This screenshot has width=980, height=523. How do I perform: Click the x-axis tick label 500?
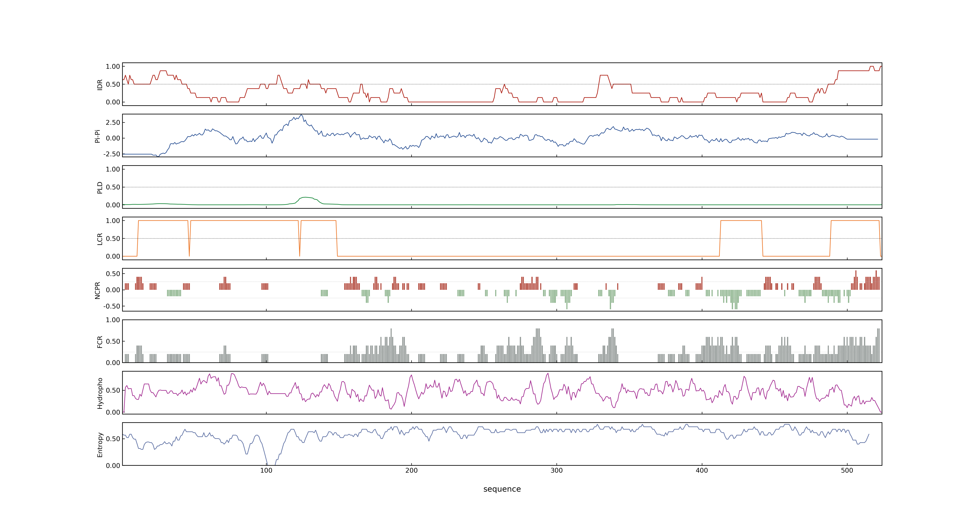pos(847,470)
